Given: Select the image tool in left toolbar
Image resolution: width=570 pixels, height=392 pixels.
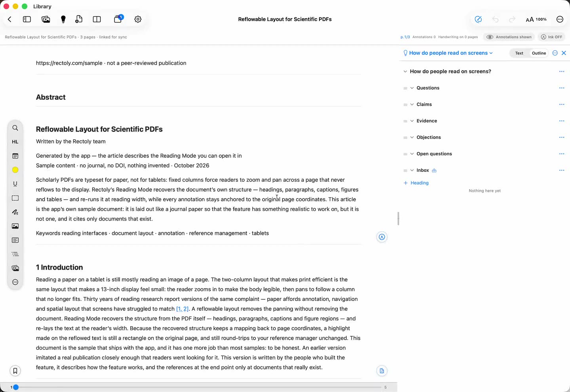Looking at the screenshot, I should pos(15,226).
